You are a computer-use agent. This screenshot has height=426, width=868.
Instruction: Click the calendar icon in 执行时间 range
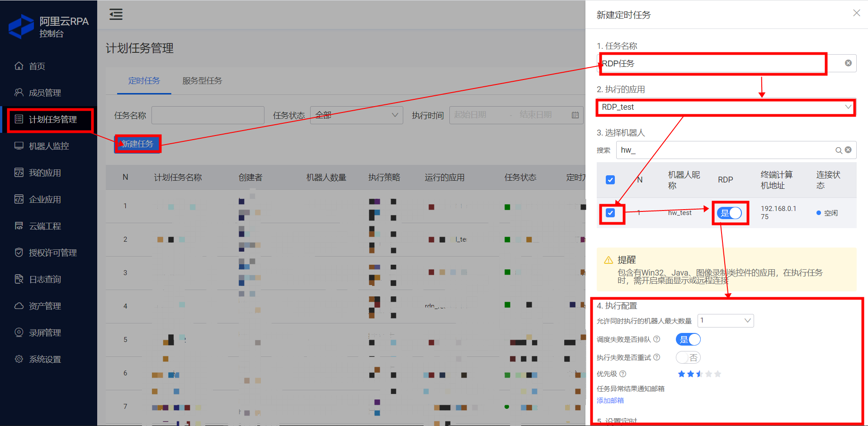click(575, 115)
